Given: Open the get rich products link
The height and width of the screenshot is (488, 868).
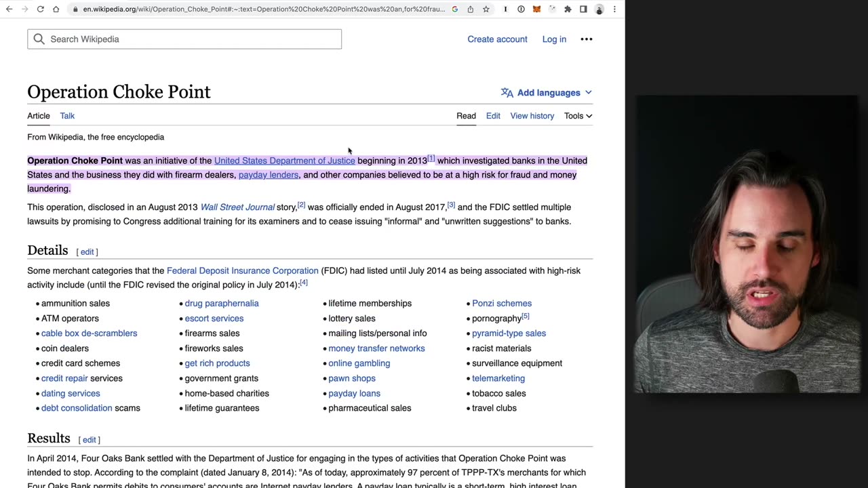Looking at the screenshot, I should coord(218,363).
